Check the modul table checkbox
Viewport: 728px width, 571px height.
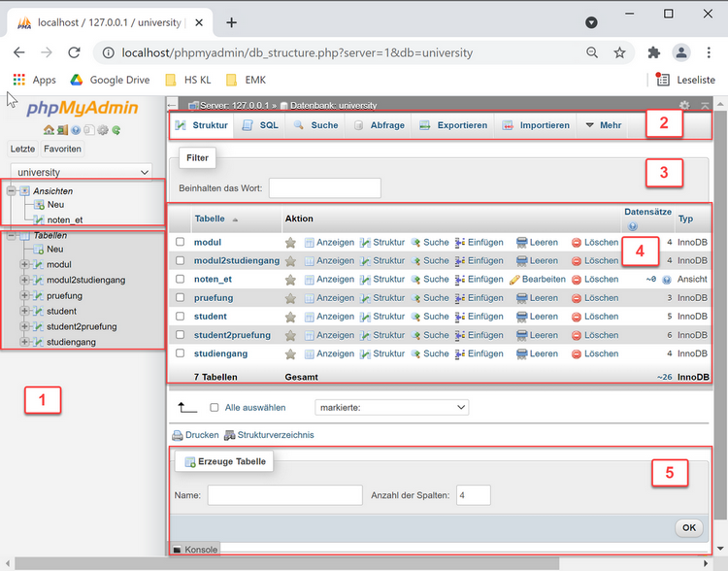coord(181,242)
